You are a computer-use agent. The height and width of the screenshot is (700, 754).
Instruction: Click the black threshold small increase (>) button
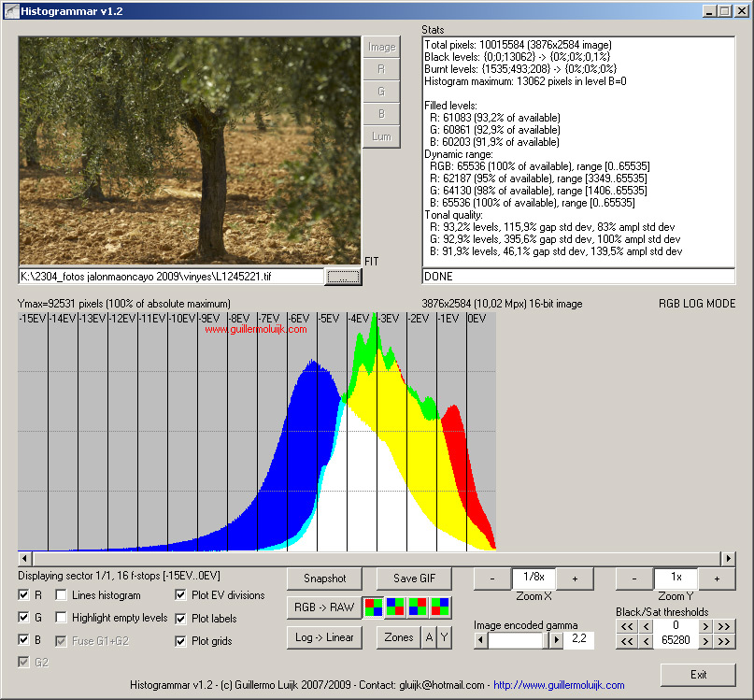705,626
